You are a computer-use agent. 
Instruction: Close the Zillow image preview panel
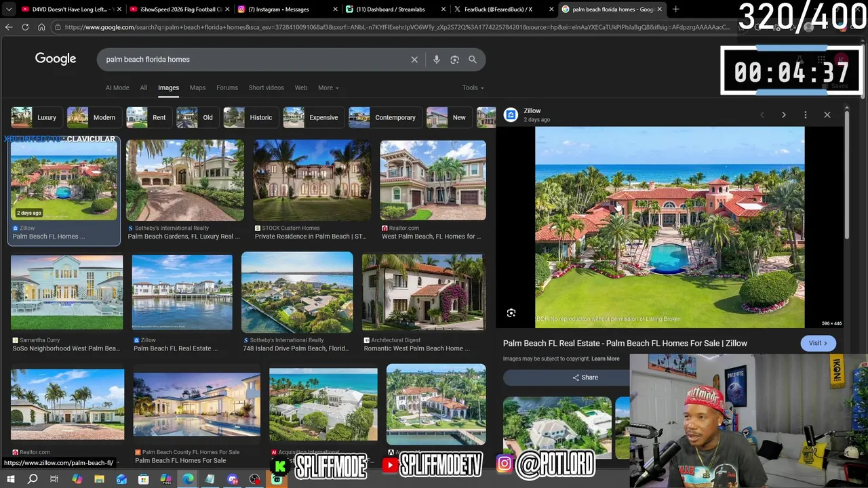(827, 115)
